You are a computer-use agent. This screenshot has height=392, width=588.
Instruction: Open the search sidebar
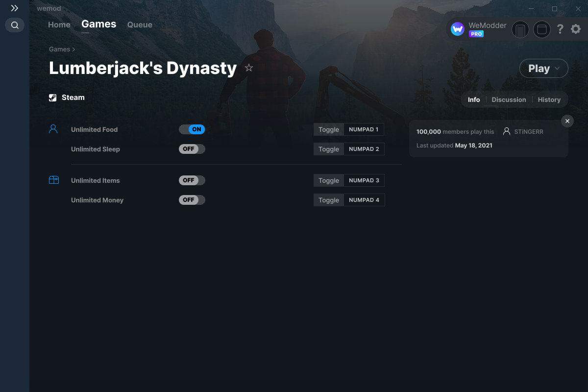[14, 25]
